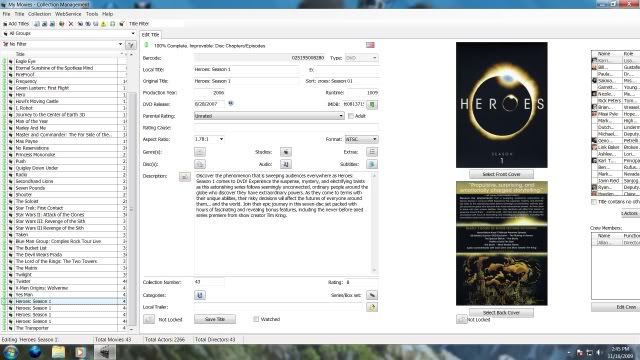Open the Audio tracks icon
Image resolution: width=640 pixels, height=360 pixels.
pos(286,164)
